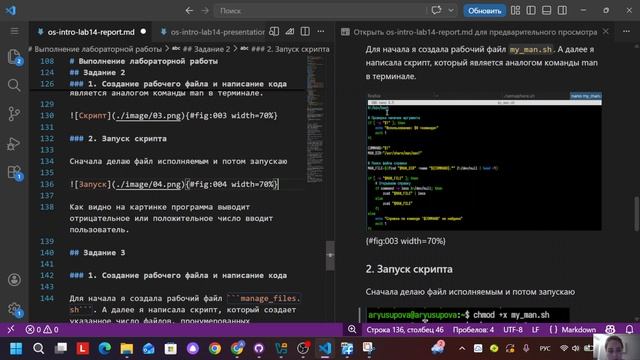Open notifications bell in status bar
640x360 pixels.
[629, 329]
